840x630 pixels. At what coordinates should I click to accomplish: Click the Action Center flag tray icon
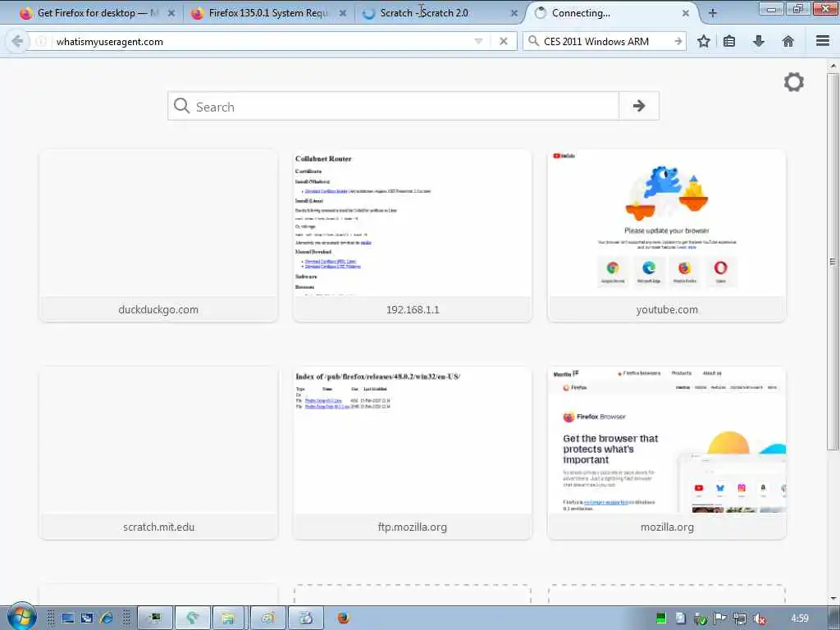[719, 619]
